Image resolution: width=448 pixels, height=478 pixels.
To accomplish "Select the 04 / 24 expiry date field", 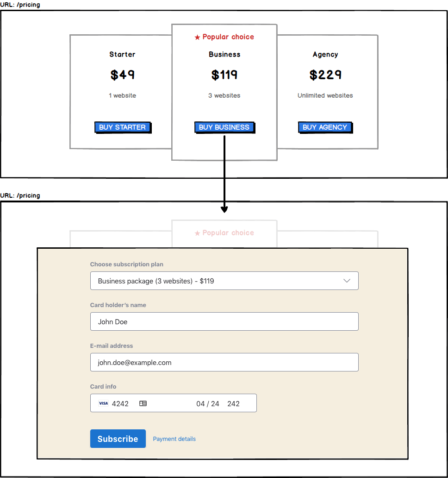I will [x=208, y=403].
